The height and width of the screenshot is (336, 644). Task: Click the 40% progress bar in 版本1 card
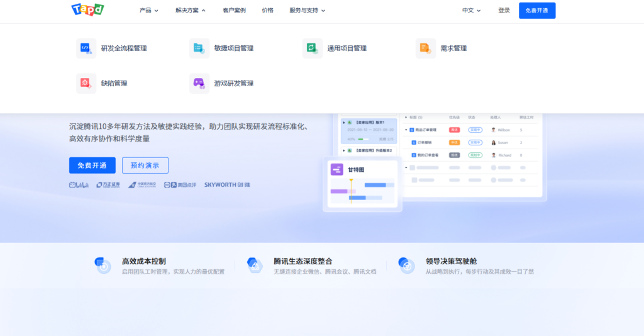[364, 139]
